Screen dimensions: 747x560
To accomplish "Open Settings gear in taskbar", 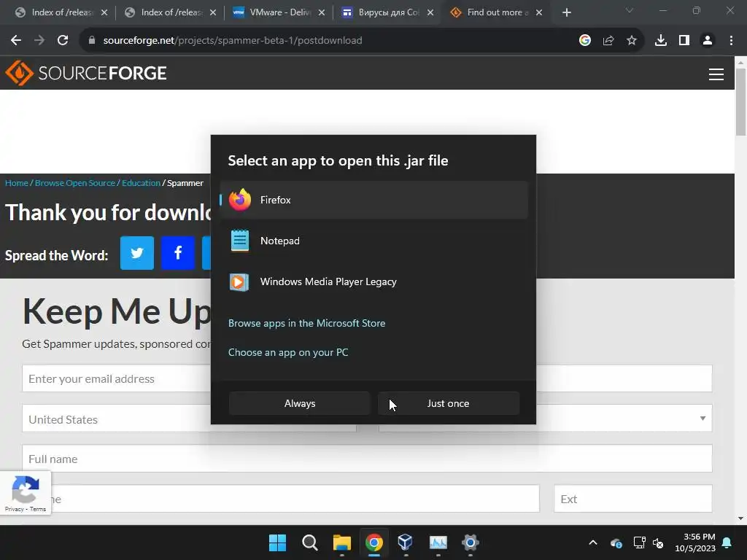I will click(470, 542).
